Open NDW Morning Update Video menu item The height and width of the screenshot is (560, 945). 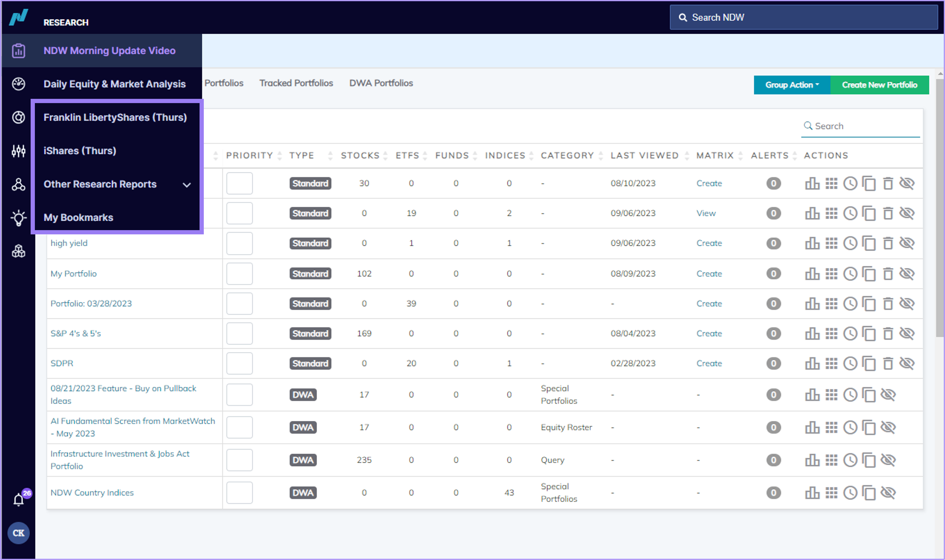click(x=109, y=51)
